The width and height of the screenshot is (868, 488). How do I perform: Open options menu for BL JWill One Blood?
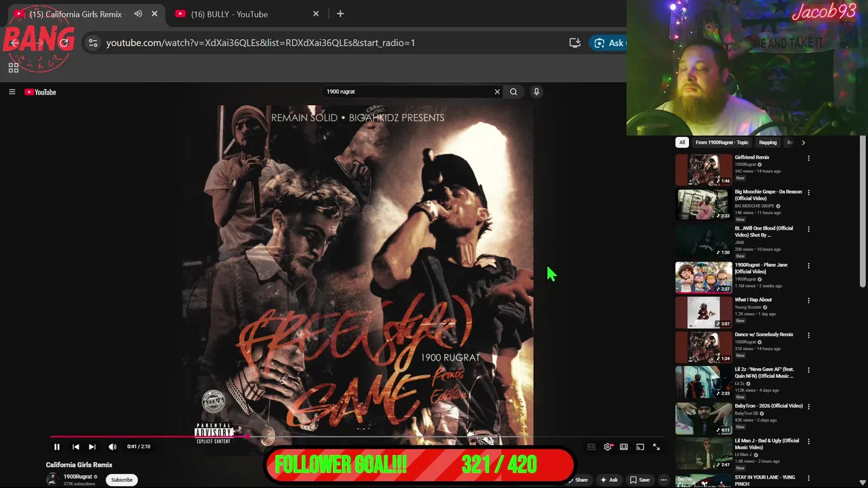[808, 229]
